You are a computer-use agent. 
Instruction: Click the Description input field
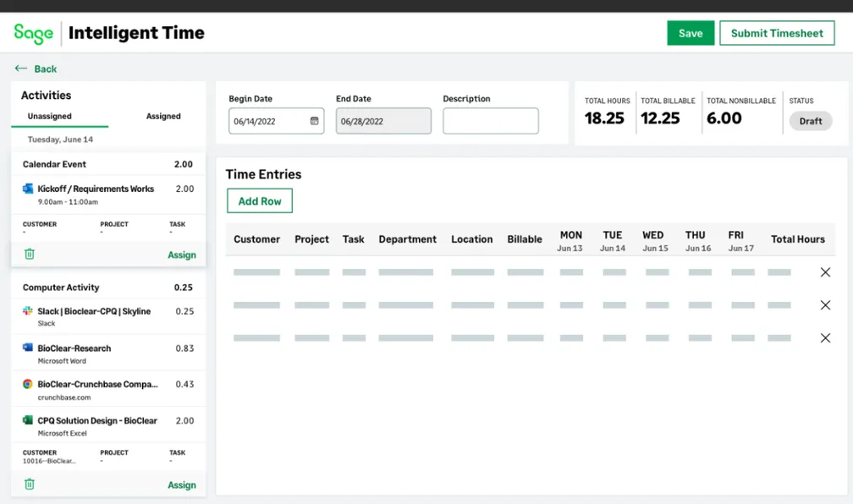491,121
